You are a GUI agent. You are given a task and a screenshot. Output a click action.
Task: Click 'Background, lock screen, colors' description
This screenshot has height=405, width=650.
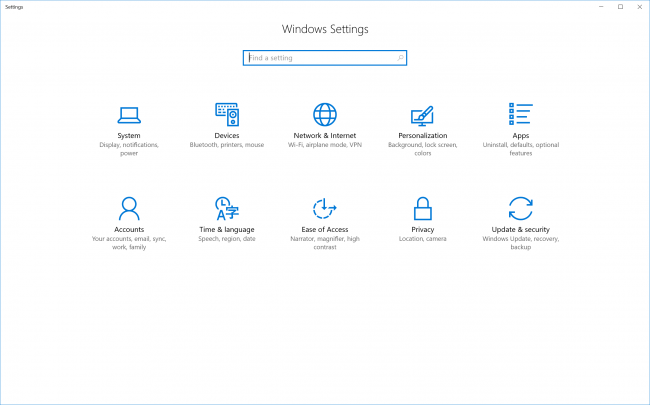(422, 149)
